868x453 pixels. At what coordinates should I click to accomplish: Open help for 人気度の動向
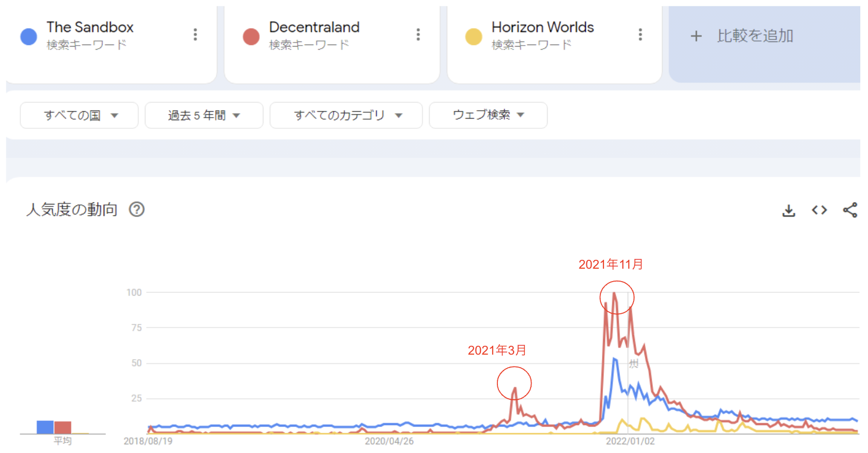pyautogui.click(x=137, y=209)
